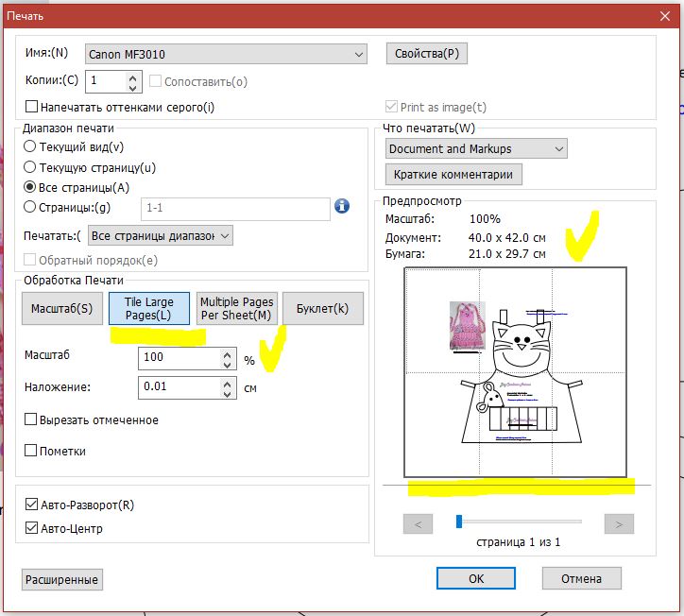Cancel with Отмена button
684x616 pixels.
(x=581, y=578)
